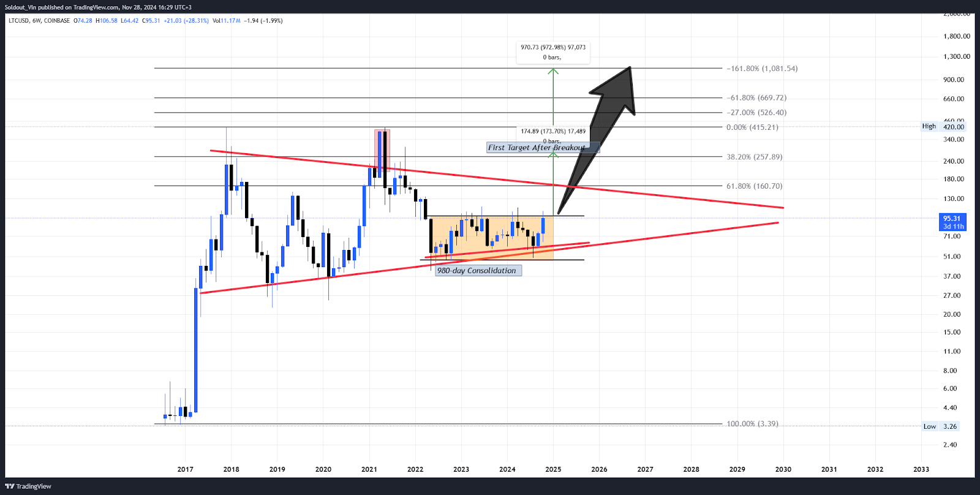The width and height of the screenshot is (980, 495).
Task: Click the TradingView logo at bottom left
Action: 28,486
